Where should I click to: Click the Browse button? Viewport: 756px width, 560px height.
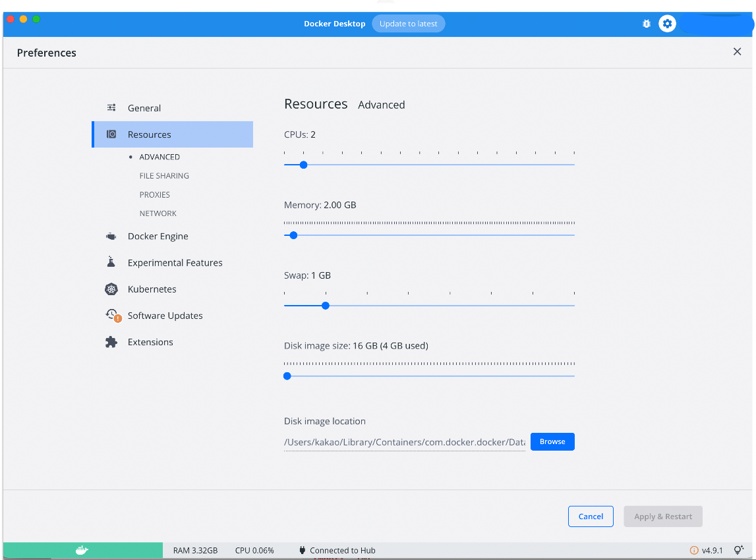552,441
